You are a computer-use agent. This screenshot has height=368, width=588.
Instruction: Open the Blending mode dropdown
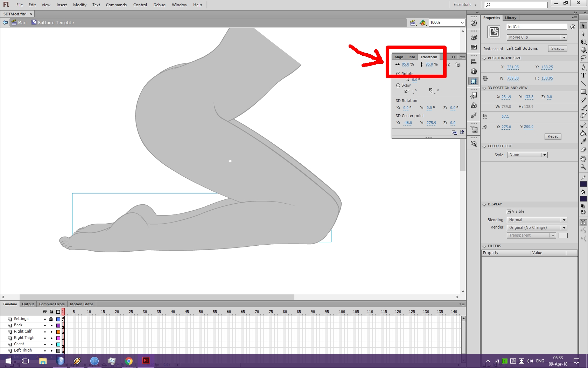(537, 220)
